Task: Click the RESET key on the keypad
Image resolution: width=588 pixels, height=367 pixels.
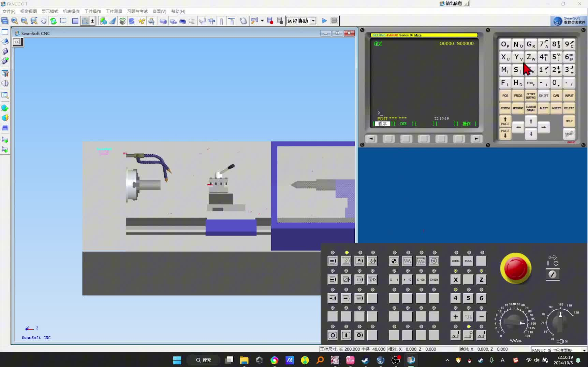Action: [569, 134]
